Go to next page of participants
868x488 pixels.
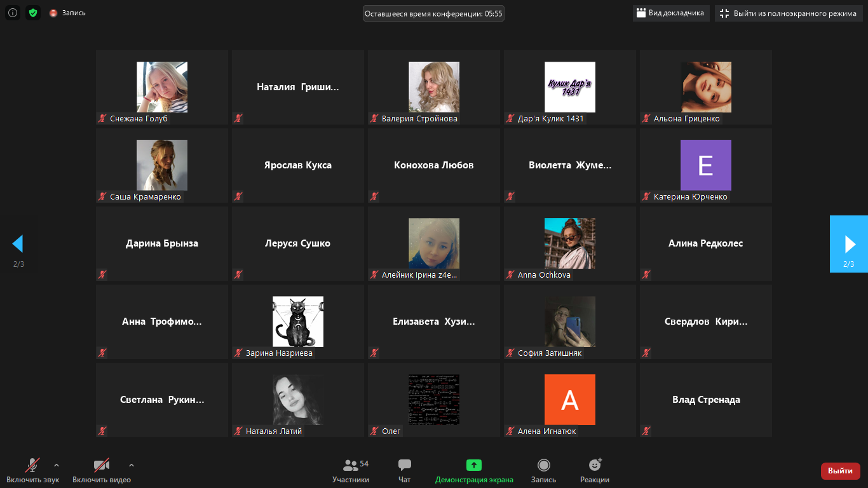pos(849,244)
